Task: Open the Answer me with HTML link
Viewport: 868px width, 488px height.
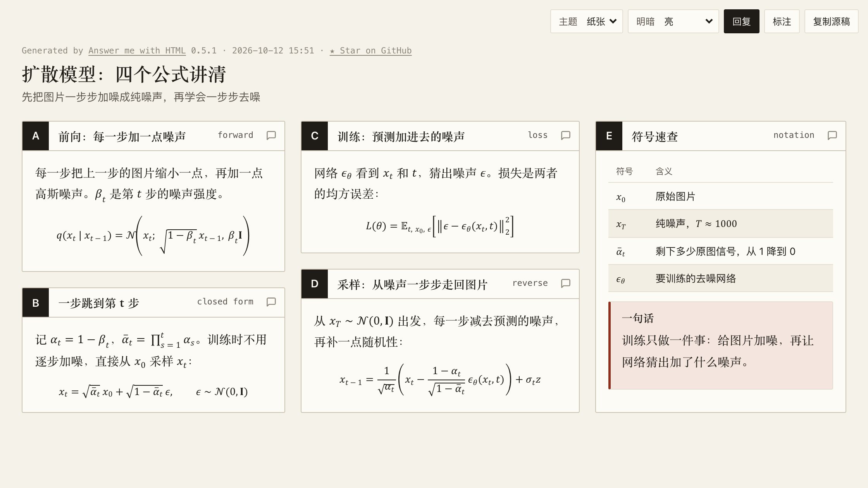Action: [x=137, y=51]
